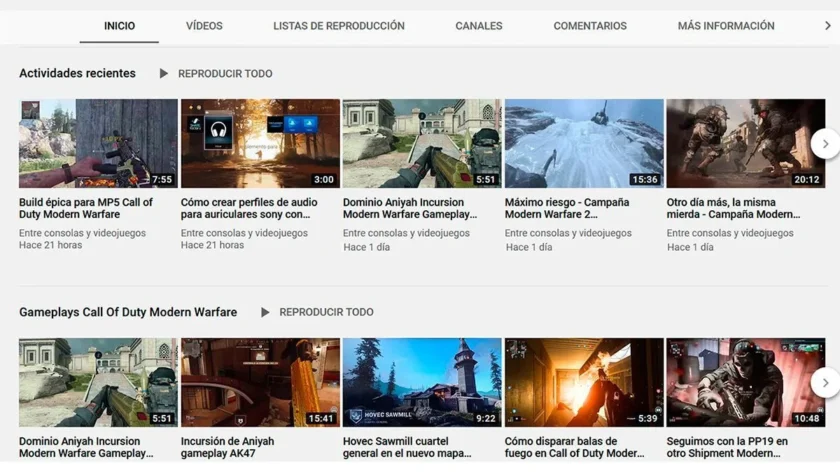The height and width of the screenshot is (473, 840).
Task: Click 15:36 duration badge on Máximo riesgo
Action: (644, 179)
